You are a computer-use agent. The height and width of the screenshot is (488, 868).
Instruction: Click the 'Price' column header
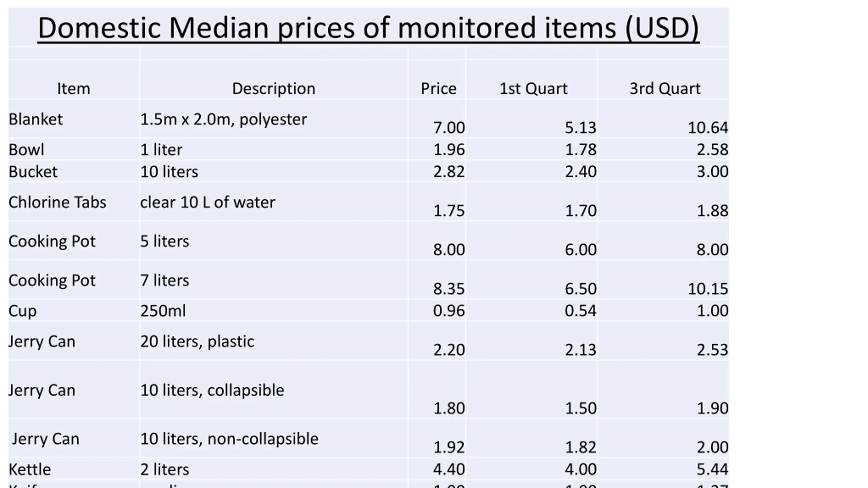439,88
